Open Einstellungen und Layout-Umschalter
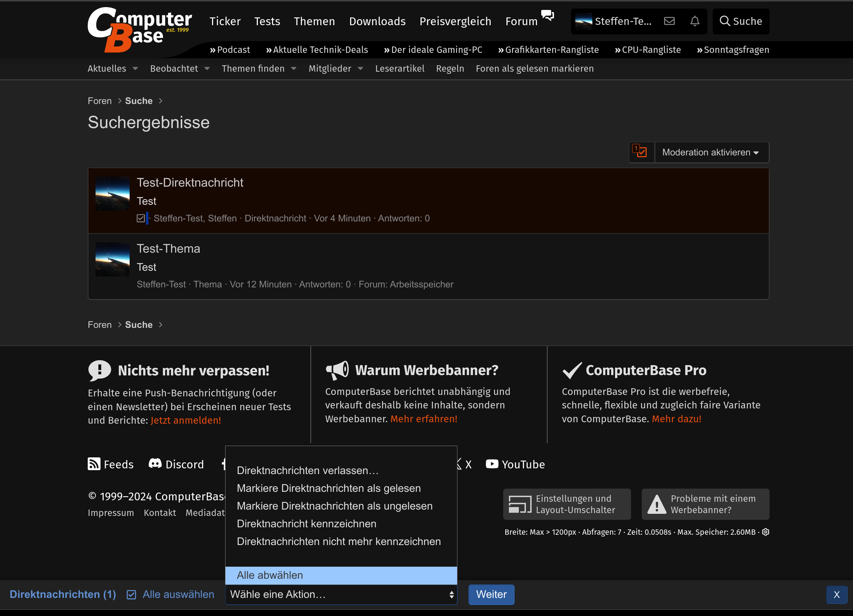The image size is (853, 616). click(x=567, y=504)
